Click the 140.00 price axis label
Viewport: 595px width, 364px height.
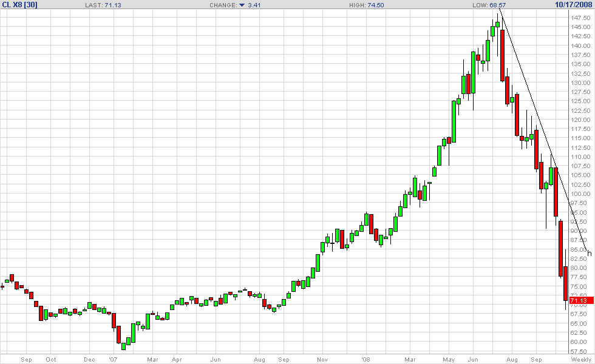580,46
